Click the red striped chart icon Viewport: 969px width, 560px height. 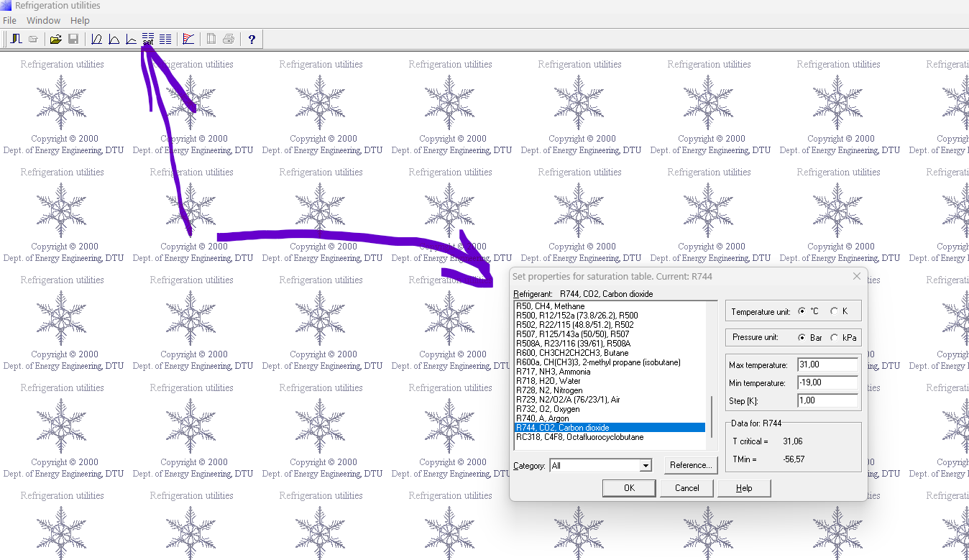coord(188,39)
